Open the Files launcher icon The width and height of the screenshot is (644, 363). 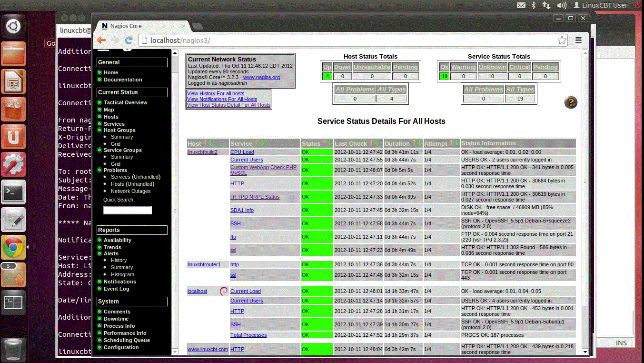13,54
